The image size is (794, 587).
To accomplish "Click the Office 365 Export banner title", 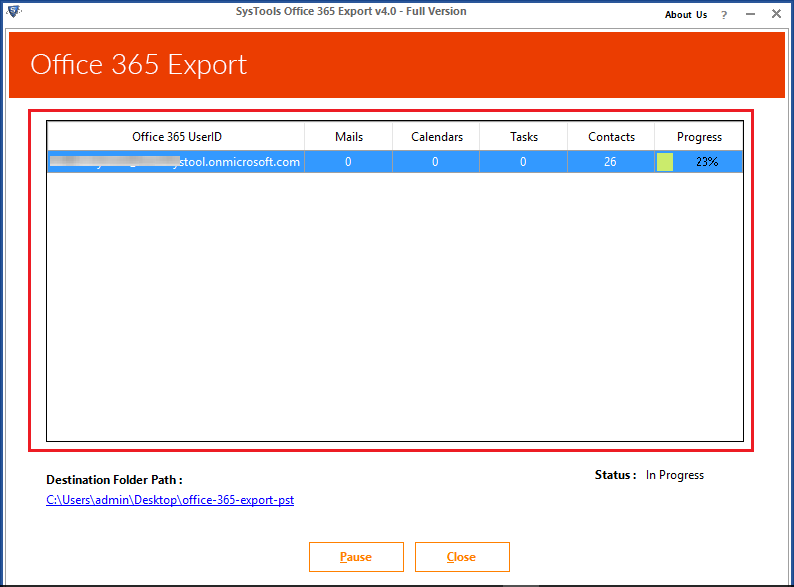I will (x=138, y=65).
